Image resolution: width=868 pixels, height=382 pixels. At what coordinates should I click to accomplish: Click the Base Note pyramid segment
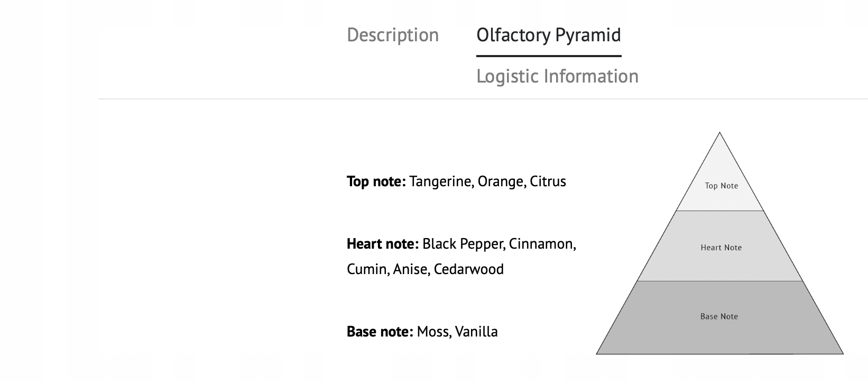719,316
